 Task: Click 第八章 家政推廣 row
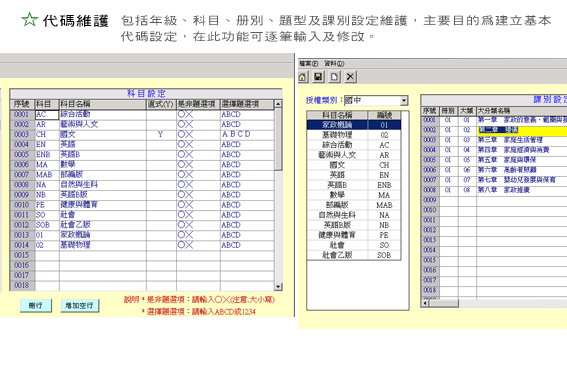(522, 190)
